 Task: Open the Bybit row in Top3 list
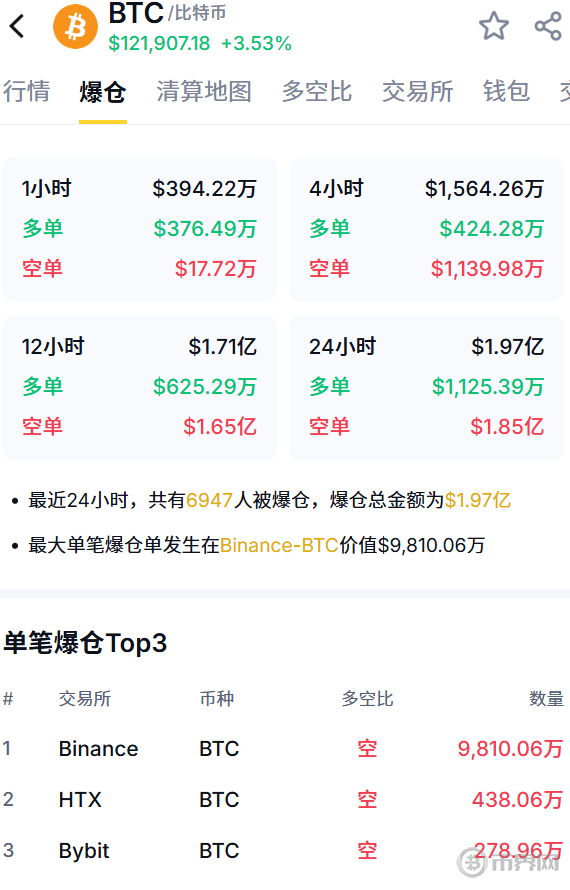tap(284, 851)
